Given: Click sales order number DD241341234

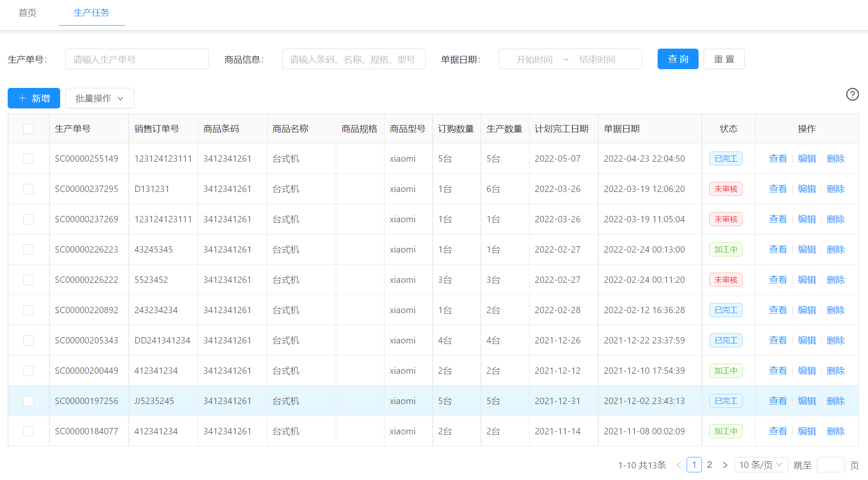Looking at the screenshot, I should [x=162, y=340].
